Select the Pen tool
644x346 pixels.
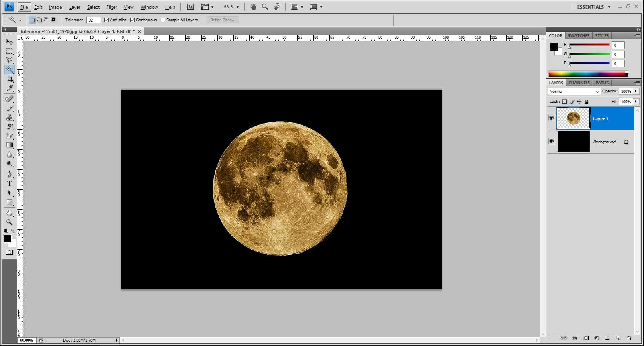click(x=10, y=174)
